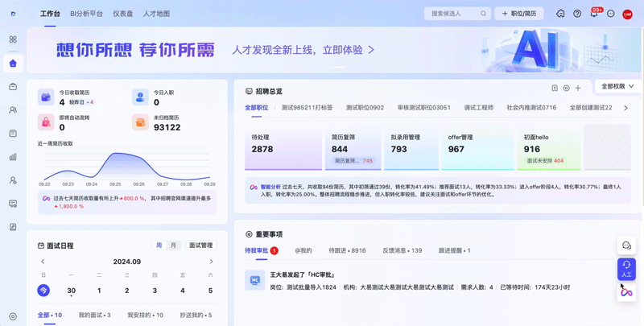Click the 面试管理 button

pos(201,246)
